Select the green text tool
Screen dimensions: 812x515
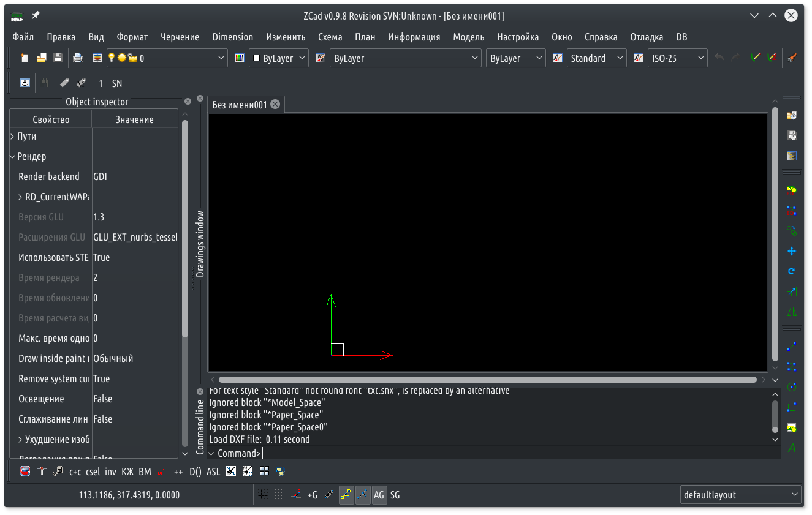pyautogui.click(x=792, y=448)
